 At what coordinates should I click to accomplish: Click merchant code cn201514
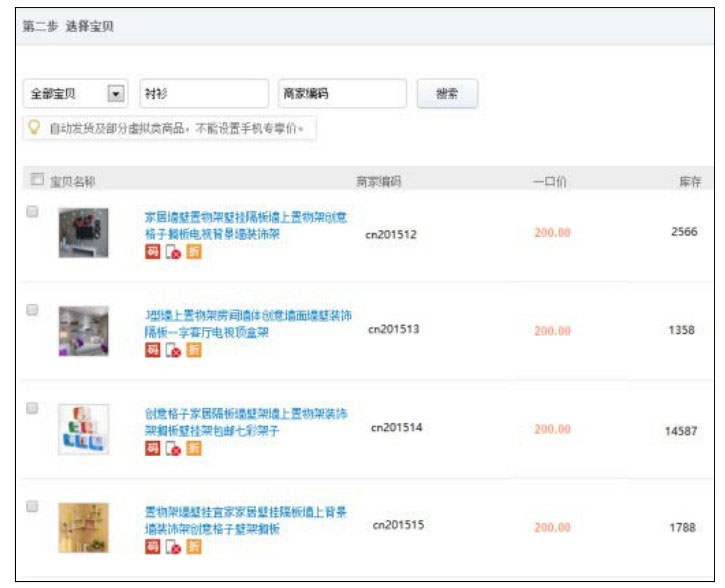coord(397,428)
